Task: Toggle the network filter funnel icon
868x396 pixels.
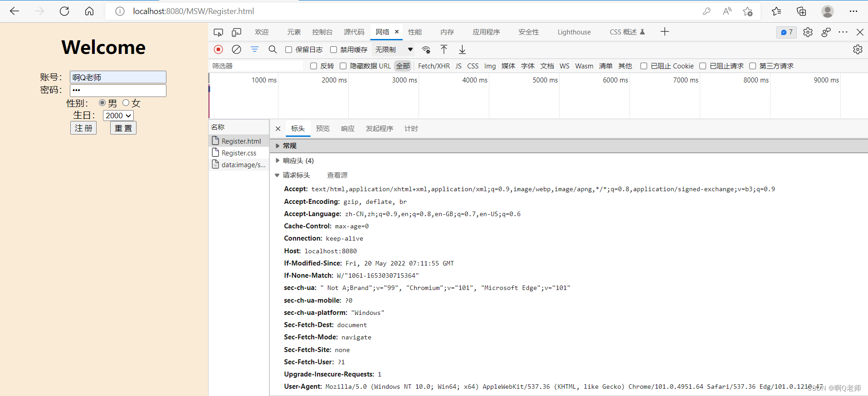Action: pos(254,49)
